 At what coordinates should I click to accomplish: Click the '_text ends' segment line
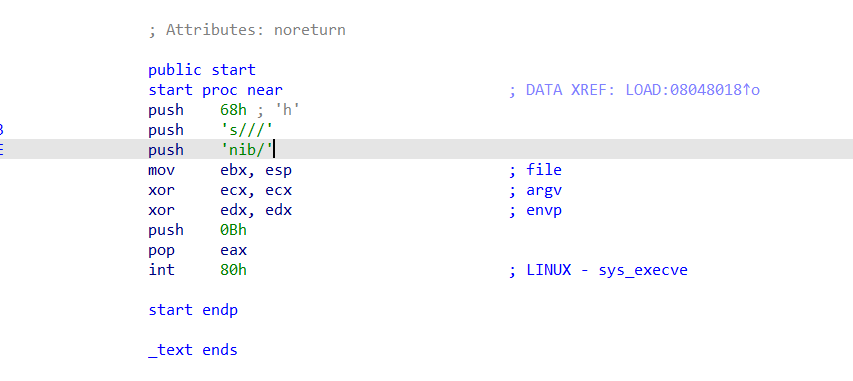(193, 350)
